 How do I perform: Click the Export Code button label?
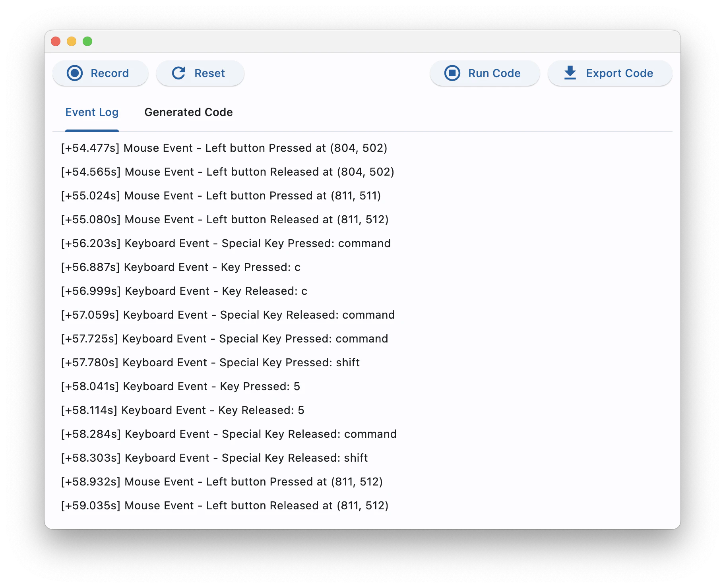619,73
